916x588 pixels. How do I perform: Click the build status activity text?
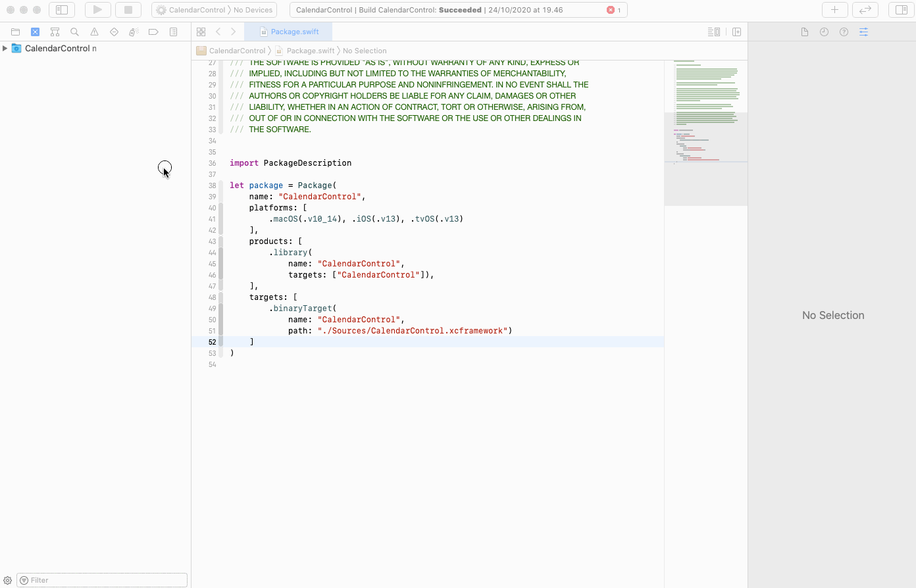[429, 10]
